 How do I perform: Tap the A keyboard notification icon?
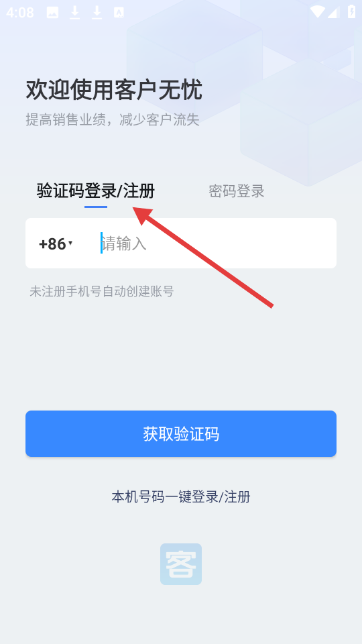tap(119, 13)
